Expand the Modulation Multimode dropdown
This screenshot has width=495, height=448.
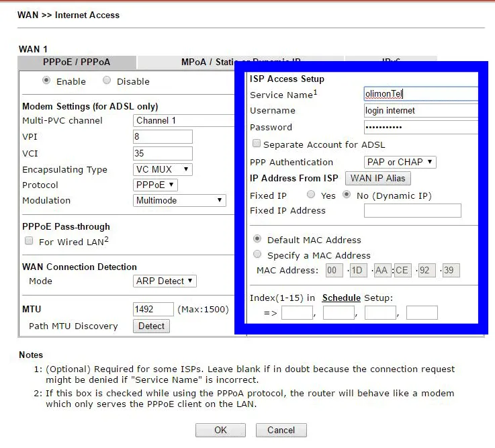179,200
